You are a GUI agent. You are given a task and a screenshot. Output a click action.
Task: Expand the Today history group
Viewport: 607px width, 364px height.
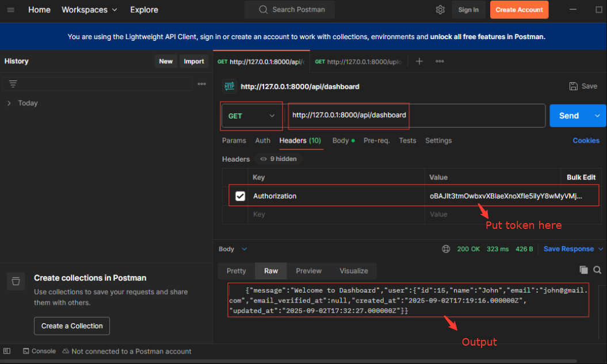click(x=9, y=104)
